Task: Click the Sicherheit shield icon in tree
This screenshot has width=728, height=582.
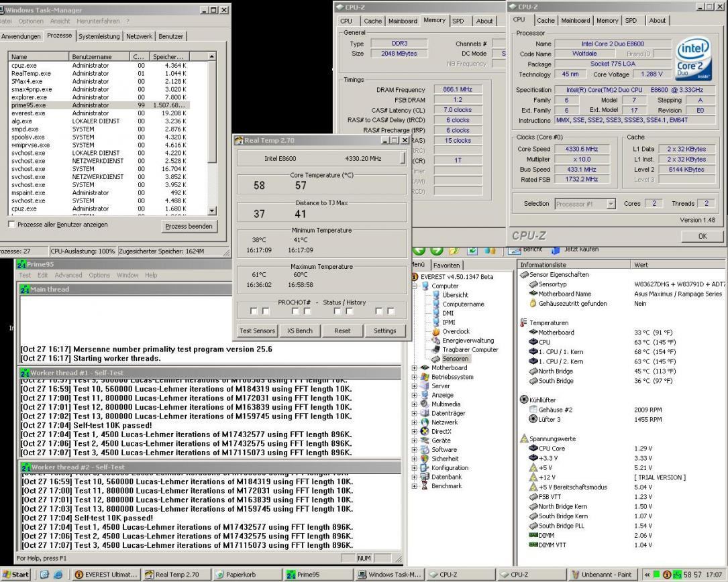Action: pos(424,459)
